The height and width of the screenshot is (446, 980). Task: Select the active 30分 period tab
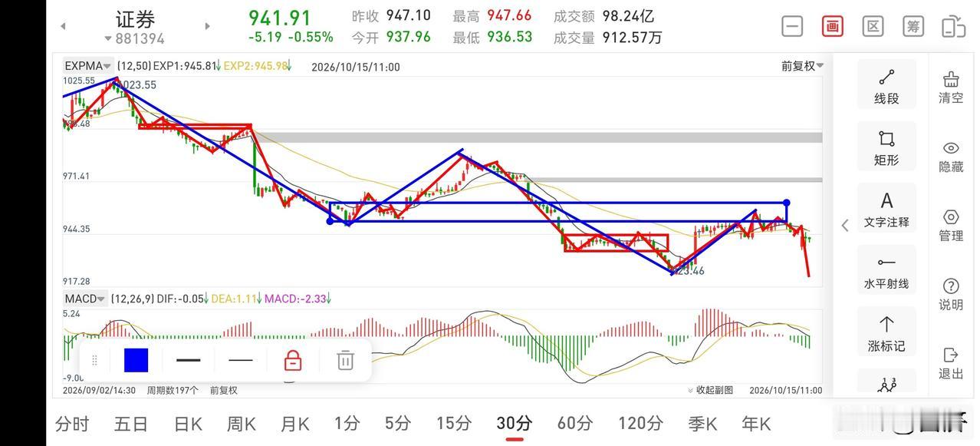[515, 423]
